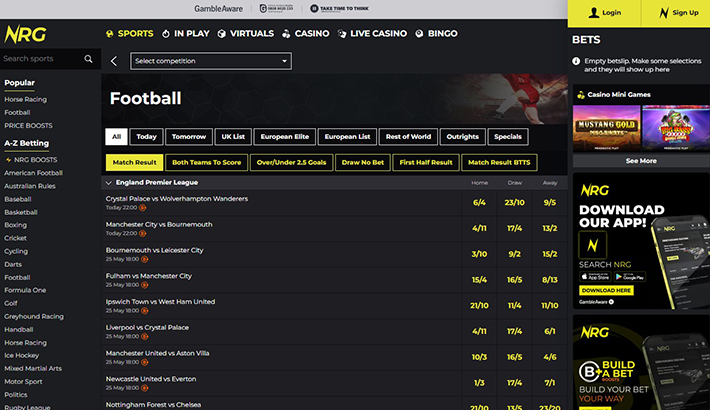Screen dimensions: 710x410
Task: Select the All filter tab
Action: (x=116, y=137)
